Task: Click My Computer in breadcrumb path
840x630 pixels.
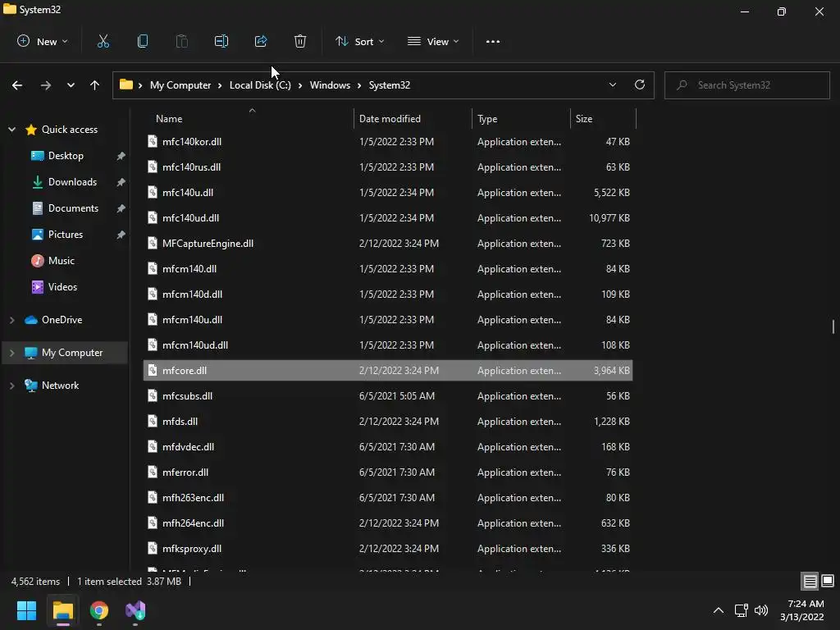Action: coord(180,85)
